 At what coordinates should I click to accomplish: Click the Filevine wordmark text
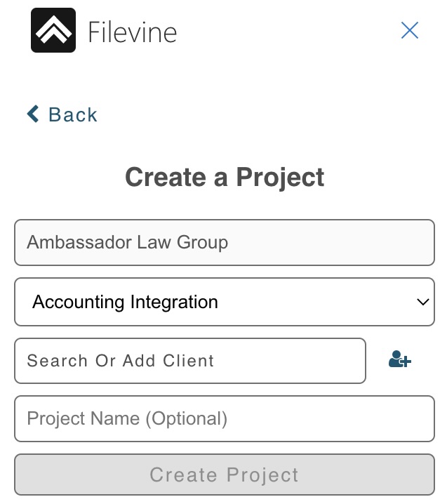pyautogui.click(x=133, y=32)
